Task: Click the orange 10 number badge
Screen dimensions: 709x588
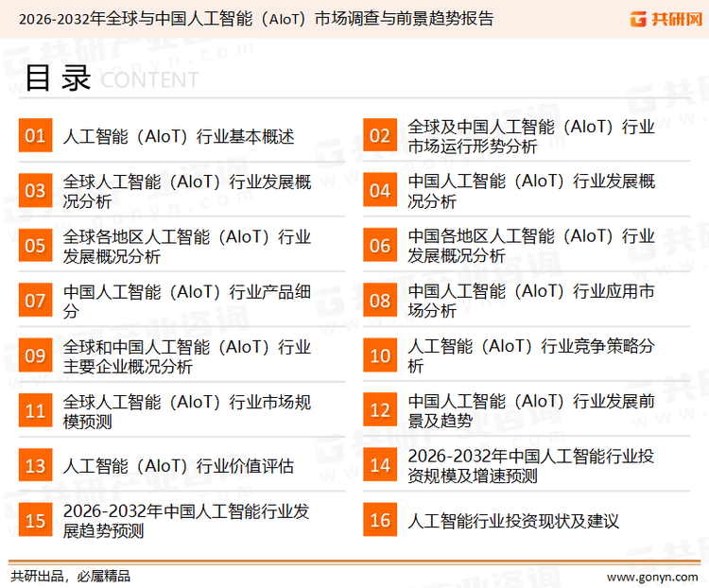Action: (380, 355)
